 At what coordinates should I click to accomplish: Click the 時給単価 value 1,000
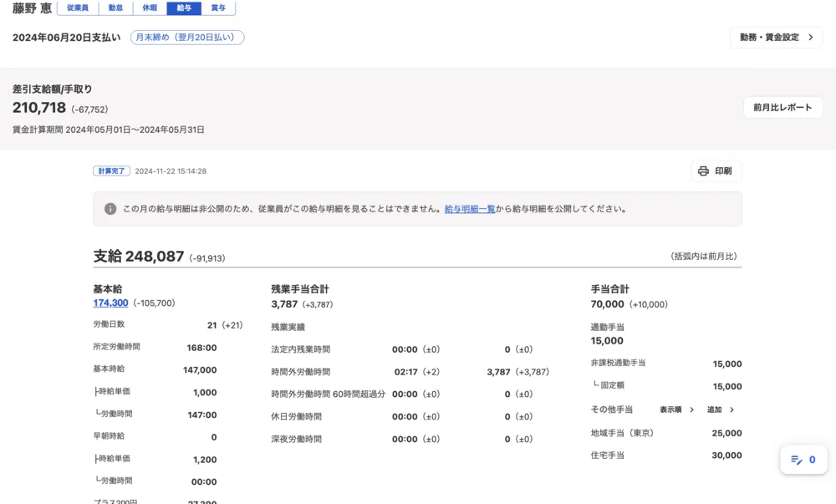tap(205, 393)
